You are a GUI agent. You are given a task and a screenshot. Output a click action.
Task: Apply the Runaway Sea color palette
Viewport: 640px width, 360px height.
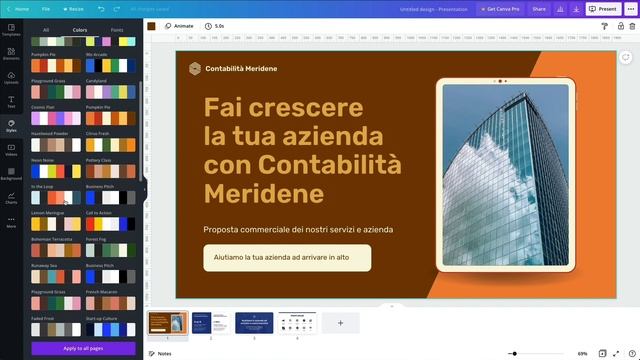[56, 277]
